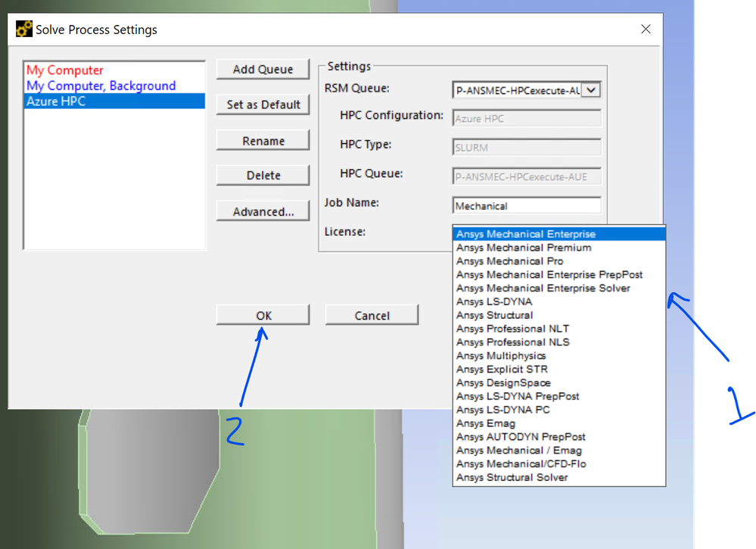Click the HPC Type field showing SLURM
This screenshot has width=756, height=549.
click(x=527, y=148)
